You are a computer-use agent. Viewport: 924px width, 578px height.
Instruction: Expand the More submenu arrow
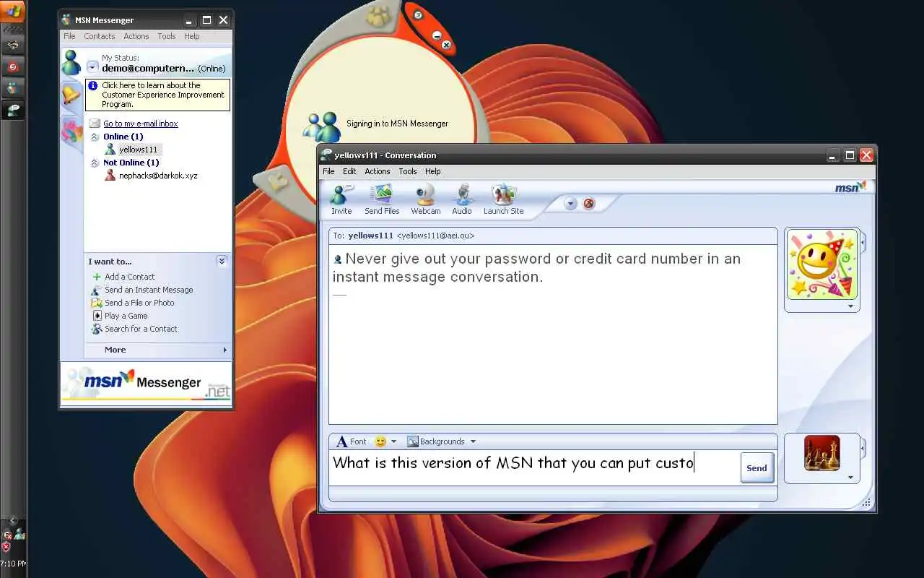(x=225, y=350)
